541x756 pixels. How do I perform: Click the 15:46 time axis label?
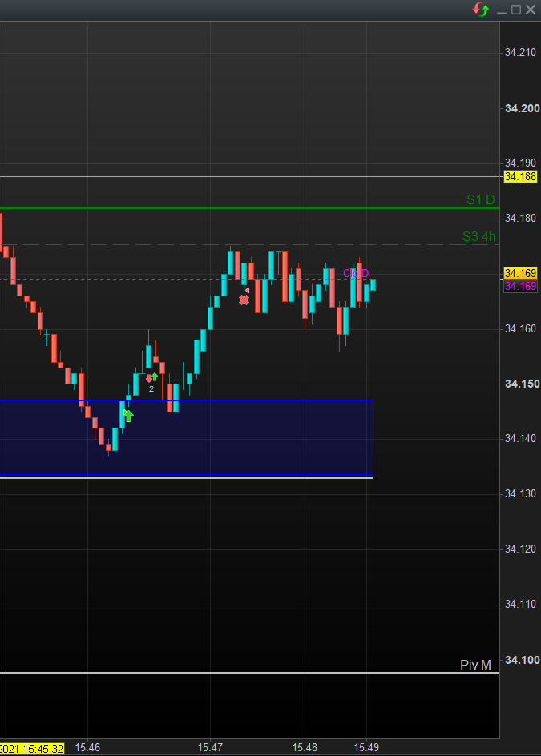tap(87, 747)
